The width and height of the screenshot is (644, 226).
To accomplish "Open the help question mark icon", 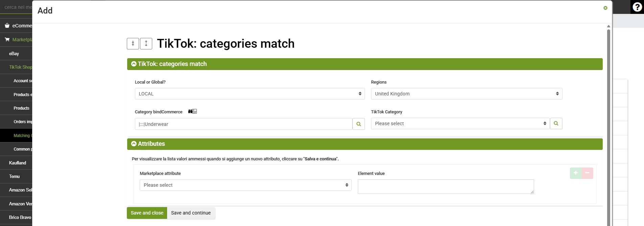I will [x=637, y=7].
